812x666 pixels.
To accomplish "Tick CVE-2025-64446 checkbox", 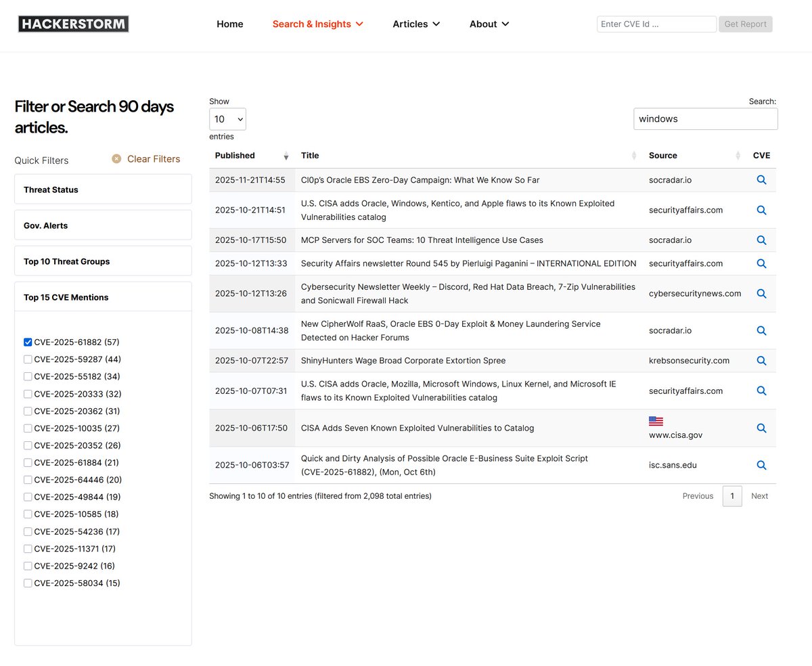I will click(x=28, y=480).
